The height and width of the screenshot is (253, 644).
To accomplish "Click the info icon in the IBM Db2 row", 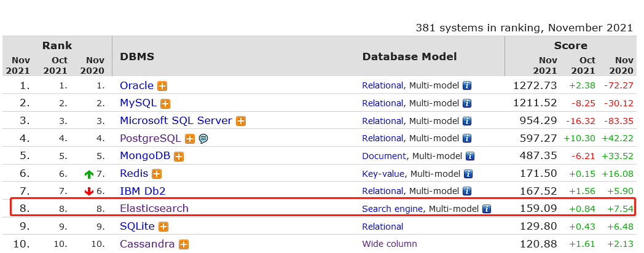I will coord(467,192).
